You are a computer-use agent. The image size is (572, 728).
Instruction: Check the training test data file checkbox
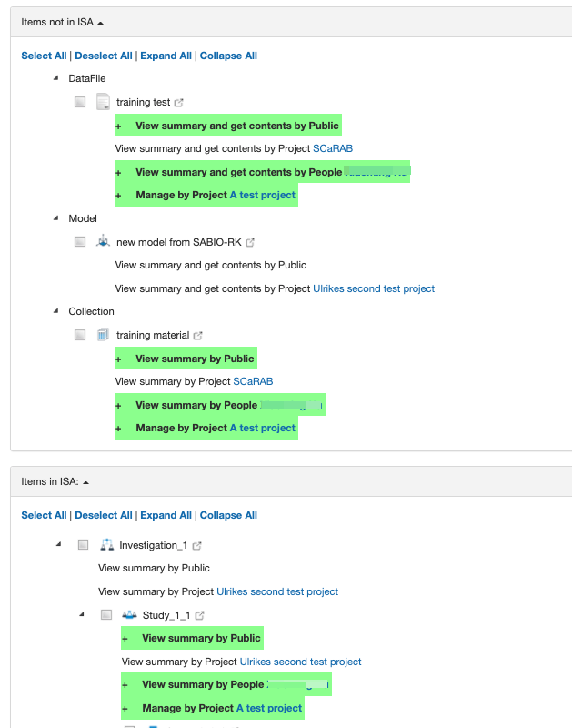[80, 102]
